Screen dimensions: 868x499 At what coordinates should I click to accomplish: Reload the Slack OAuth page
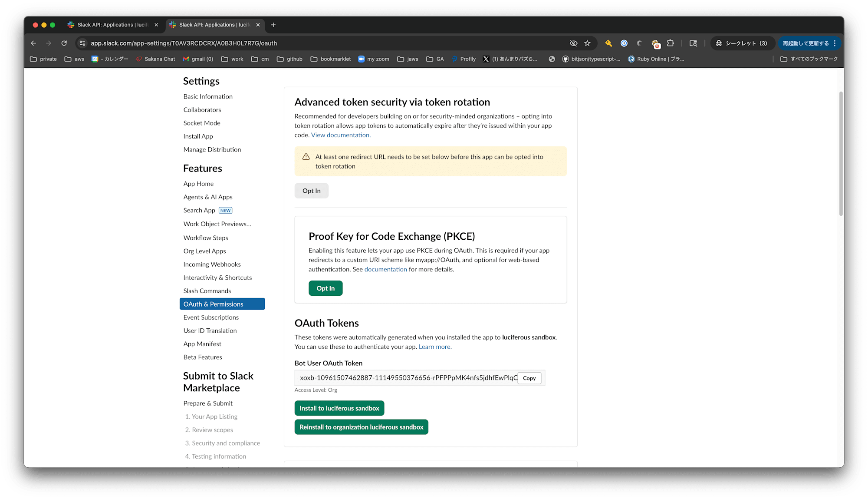[x=64, y=43]
